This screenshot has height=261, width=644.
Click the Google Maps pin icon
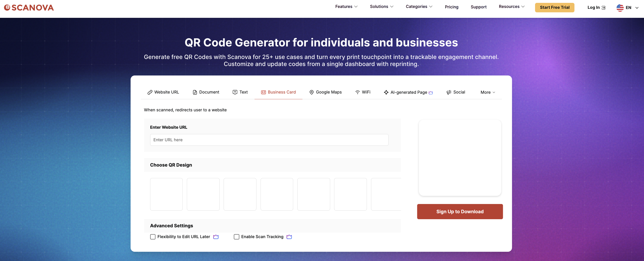[311, 92]
